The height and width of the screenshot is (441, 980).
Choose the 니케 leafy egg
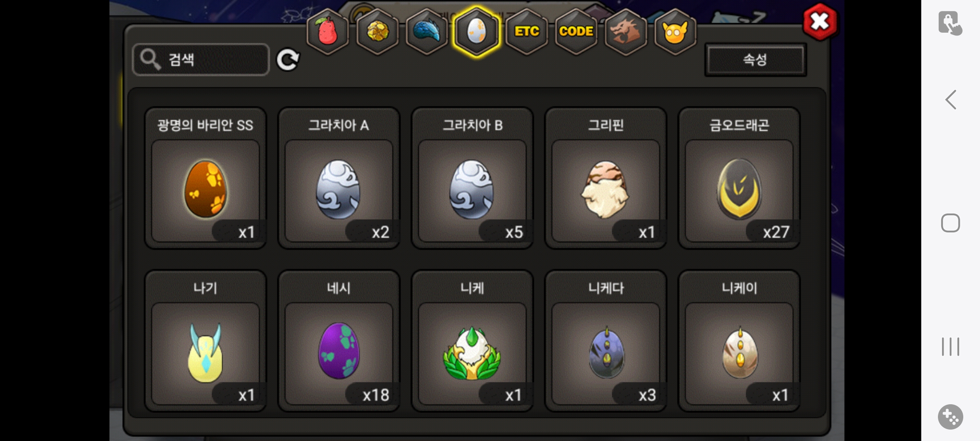pos(472,341)
